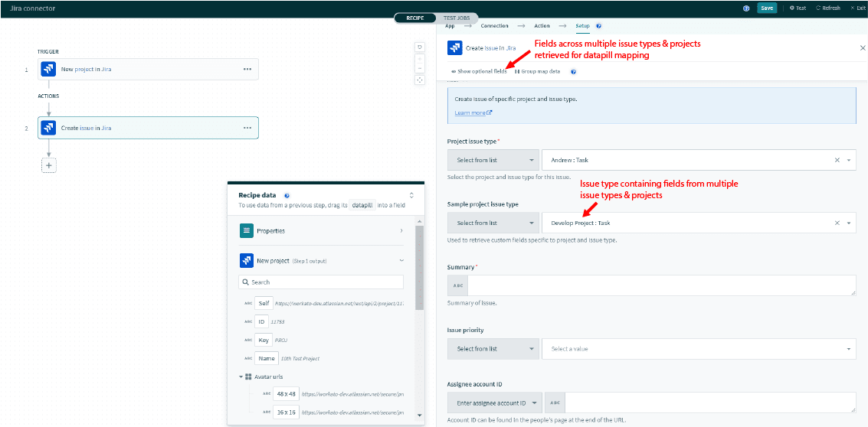Select the Create issue in Jira action step

(x=149, y=128)
